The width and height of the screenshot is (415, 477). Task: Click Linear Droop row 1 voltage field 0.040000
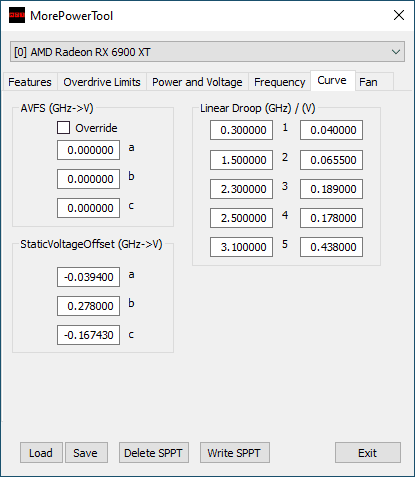(x=331, y=130)
